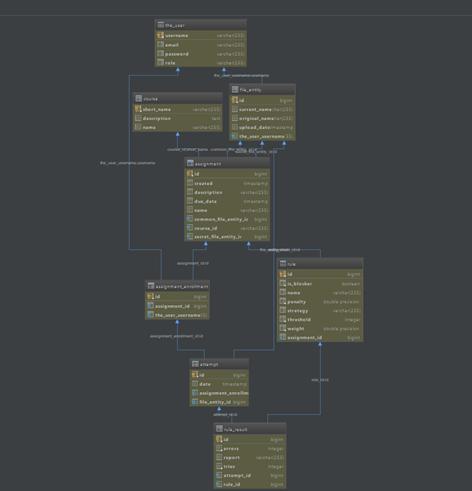
Task: Click foreign key icon beside common_file_entity_id
Action: click(x=190, y=219)
